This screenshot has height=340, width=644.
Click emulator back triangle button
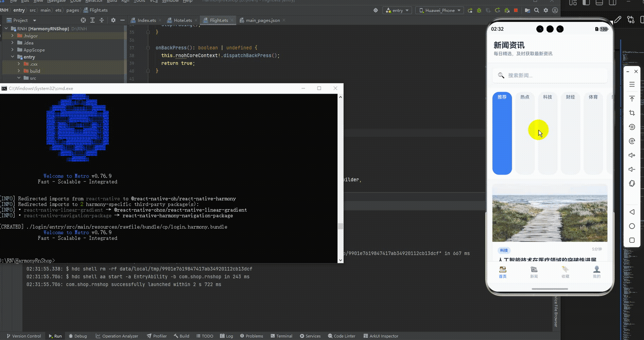[632, 212]
